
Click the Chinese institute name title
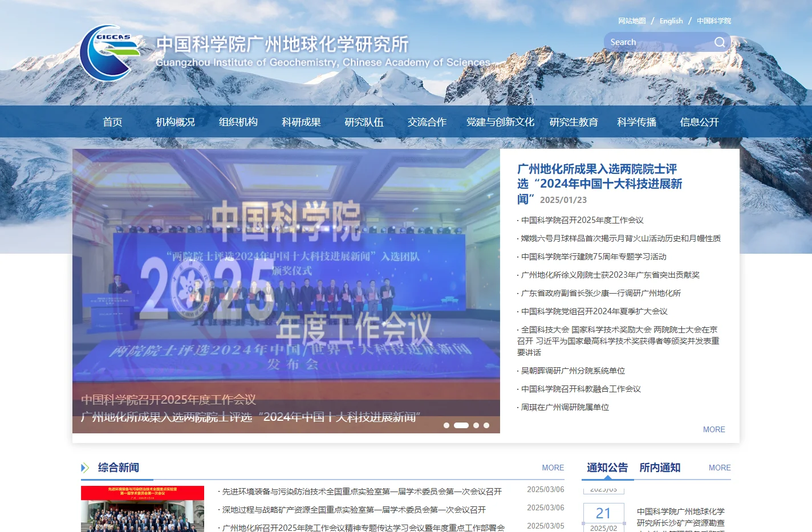coord(282,44)
